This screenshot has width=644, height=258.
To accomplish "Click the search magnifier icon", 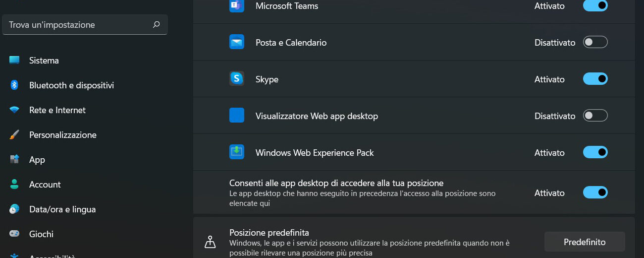I will click(157, 24).
